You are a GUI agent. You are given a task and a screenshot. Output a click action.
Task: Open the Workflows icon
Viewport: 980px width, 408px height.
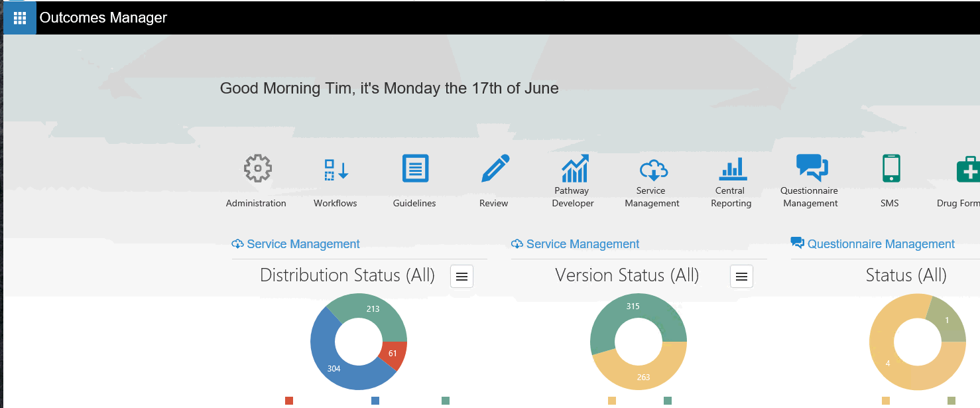click(336, 169)
